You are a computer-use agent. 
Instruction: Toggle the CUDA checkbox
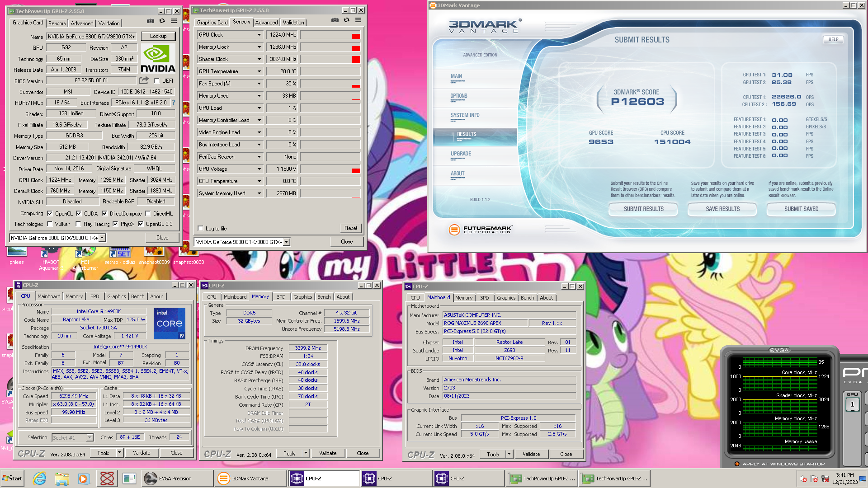(x=79, y=214)
